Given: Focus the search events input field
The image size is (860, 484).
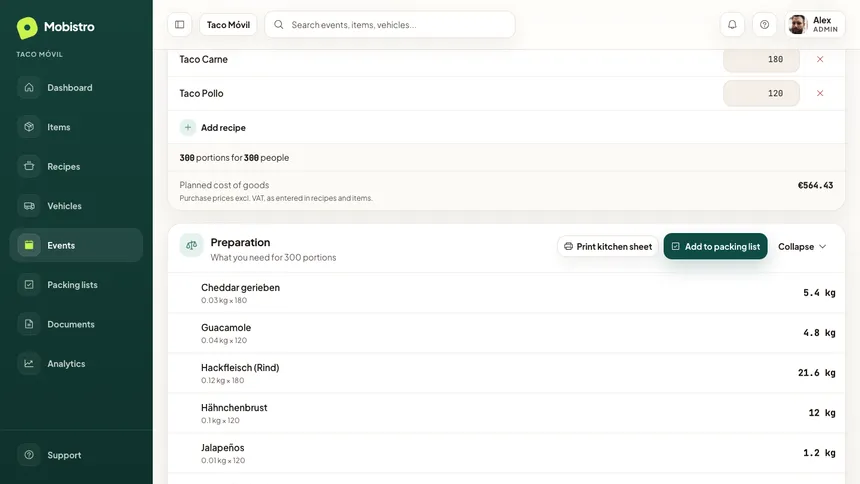Looking at the screenshot, I should pos(390,25).
